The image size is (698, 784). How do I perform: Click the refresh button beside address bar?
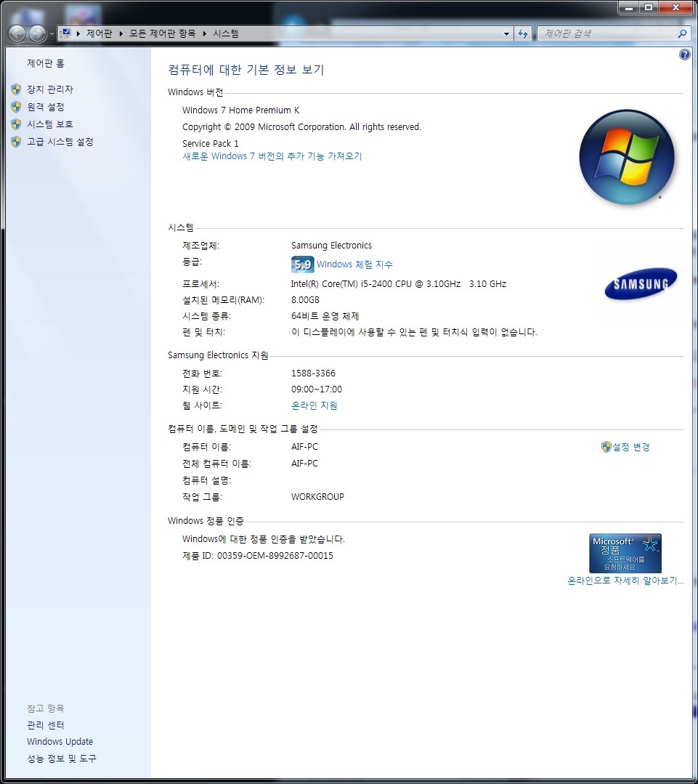523,34
